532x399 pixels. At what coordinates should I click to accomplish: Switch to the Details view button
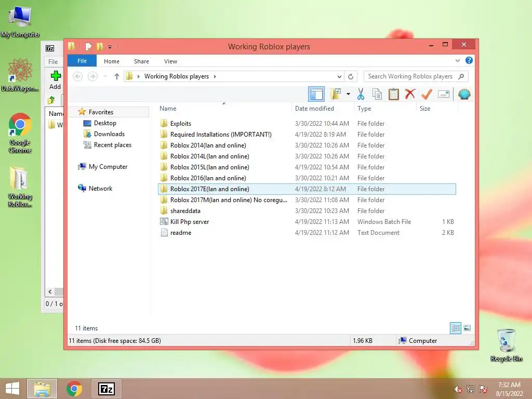point(455,328)
